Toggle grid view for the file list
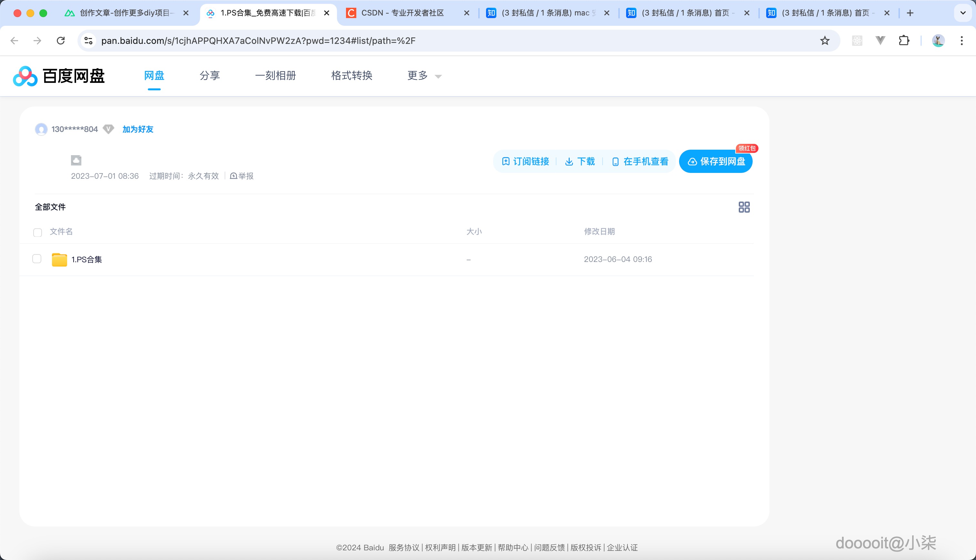The width and height of the screenshot is (976, 560). click(x=744, y=207)
